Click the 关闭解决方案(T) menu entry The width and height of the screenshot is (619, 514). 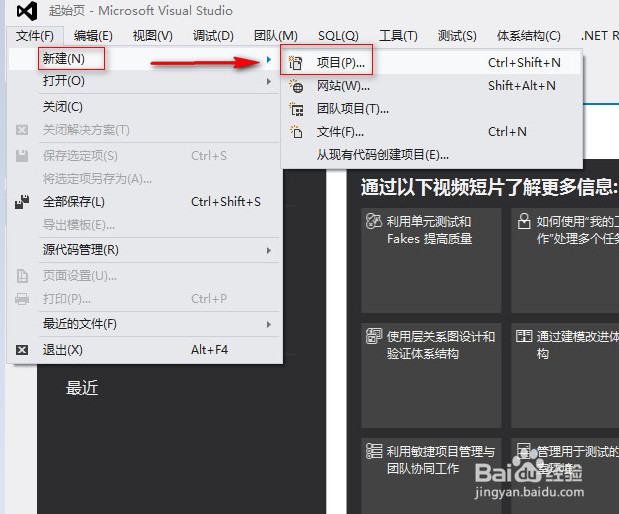tap(144, 130)
